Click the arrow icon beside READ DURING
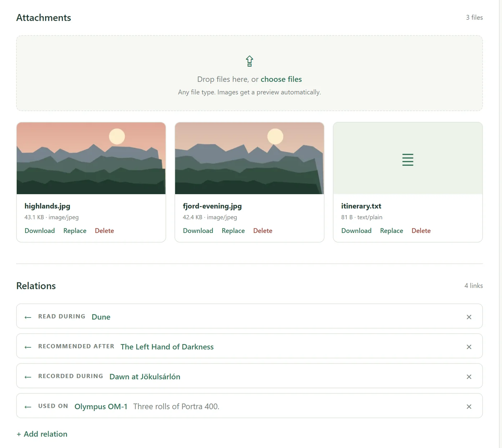The height and width of the screenshot is (448, 502). click(28, 317)
